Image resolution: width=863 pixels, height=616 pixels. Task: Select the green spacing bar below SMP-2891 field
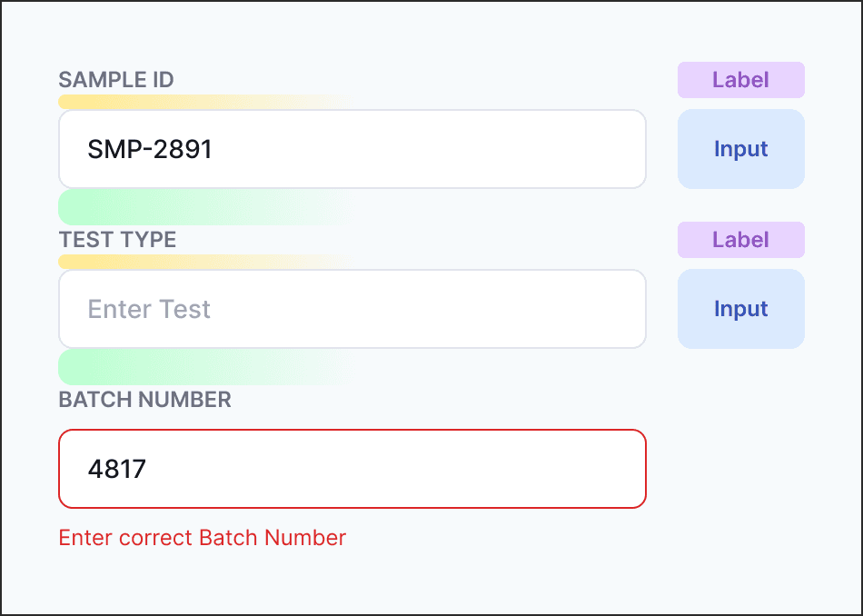[x=203, y=207]
